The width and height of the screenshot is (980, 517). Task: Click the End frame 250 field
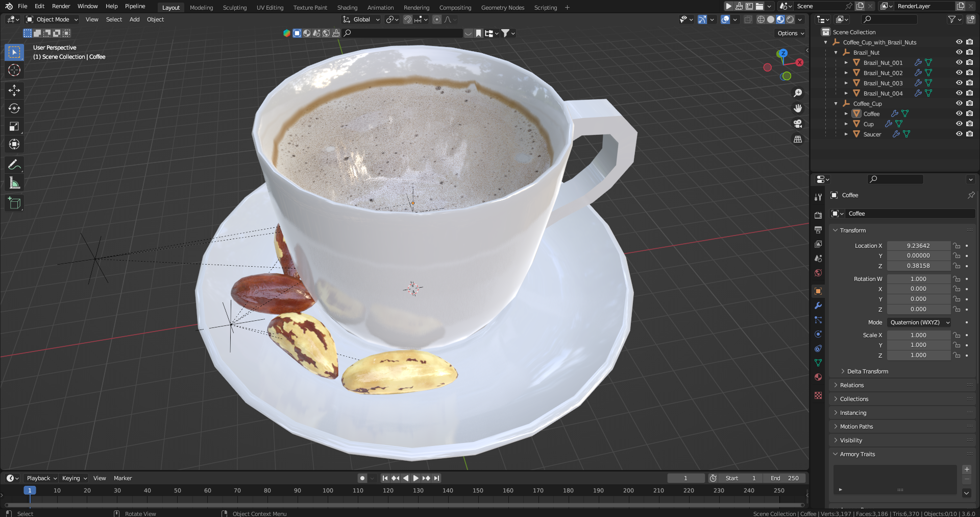tap(785, 478)
